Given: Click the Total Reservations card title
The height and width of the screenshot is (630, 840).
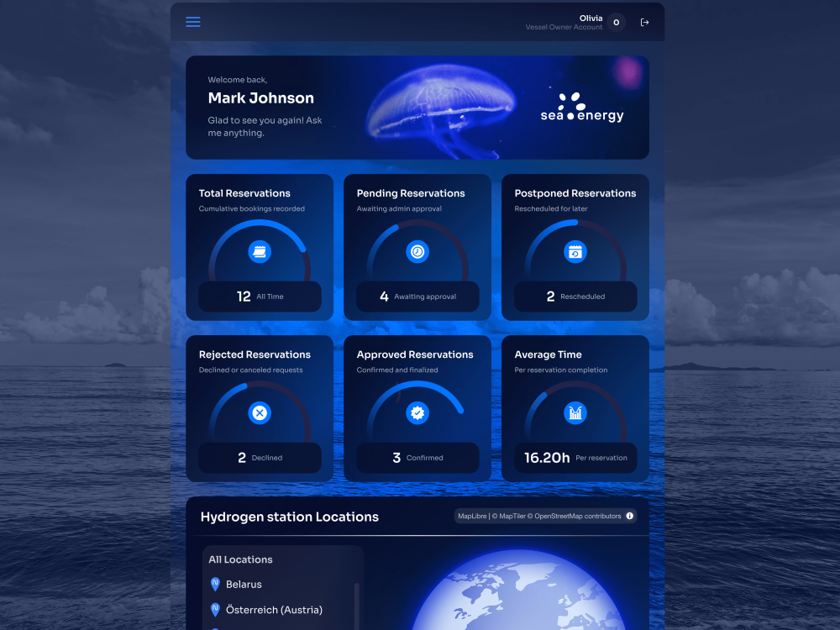Looking at the screenshot, I should point(244,193).
